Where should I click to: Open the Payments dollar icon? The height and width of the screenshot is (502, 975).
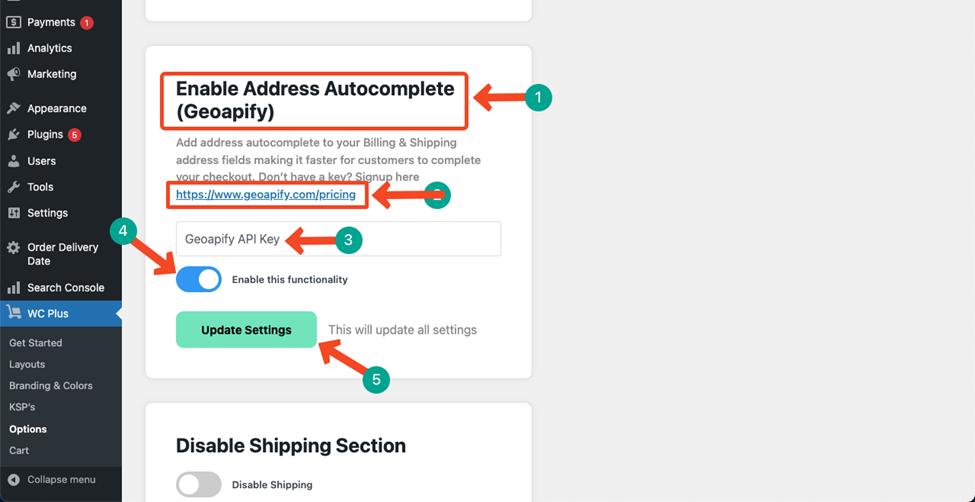(14, 22)
